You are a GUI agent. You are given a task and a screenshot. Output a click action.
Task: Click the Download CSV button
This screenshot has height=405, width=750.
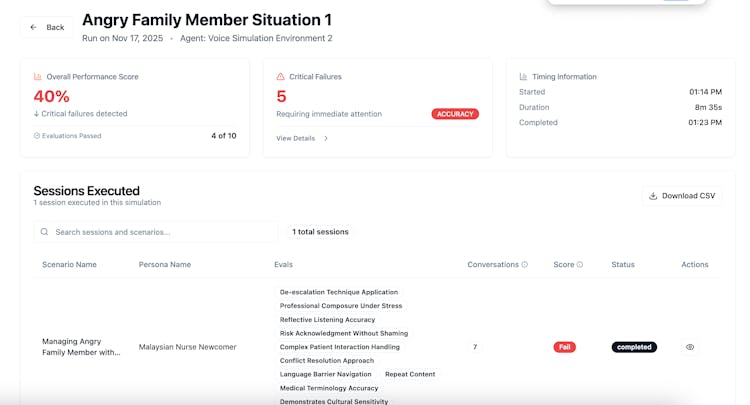pos(682,196)
